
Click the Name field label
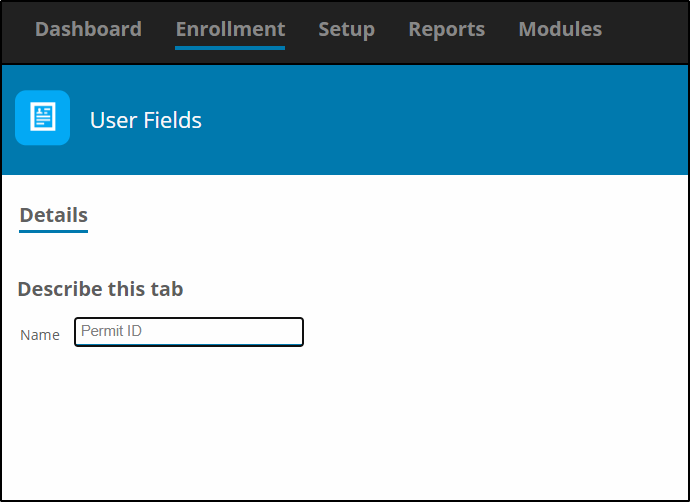[x=40, y=335]
